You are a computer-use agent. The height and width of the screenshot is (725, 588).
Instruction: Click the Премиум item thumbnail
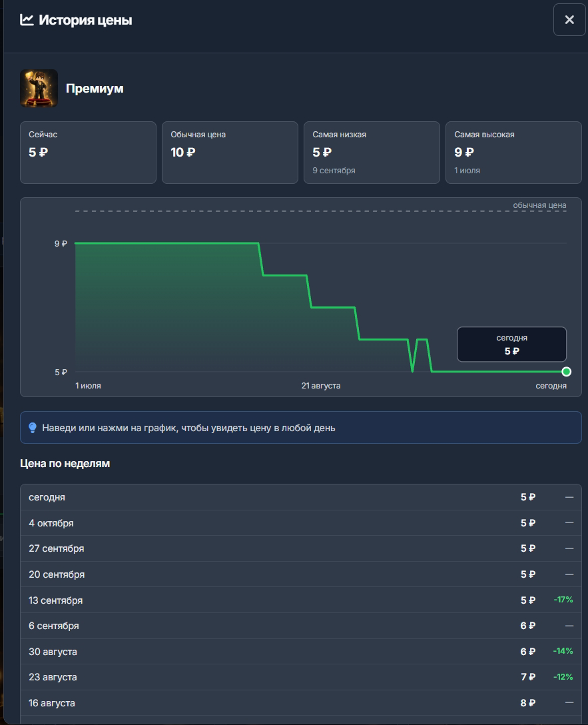click(x=39, y=89)
